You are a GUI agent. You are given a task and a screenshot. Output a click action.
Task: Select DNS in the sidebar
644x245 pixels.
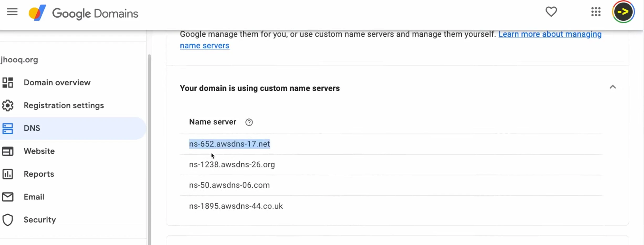click(x=32, y=128)
